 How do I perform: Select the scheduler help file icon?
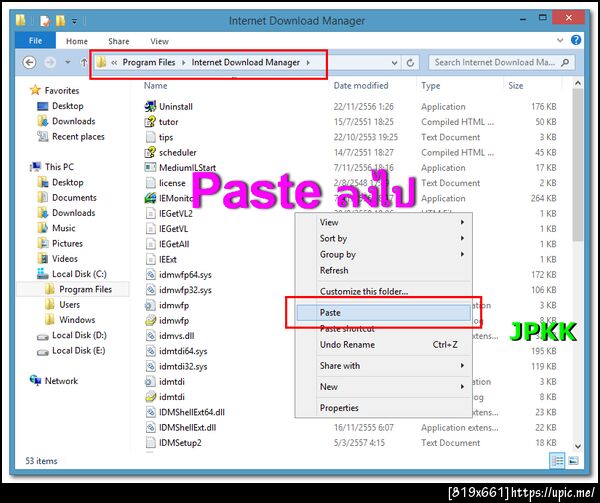(150, 152)
